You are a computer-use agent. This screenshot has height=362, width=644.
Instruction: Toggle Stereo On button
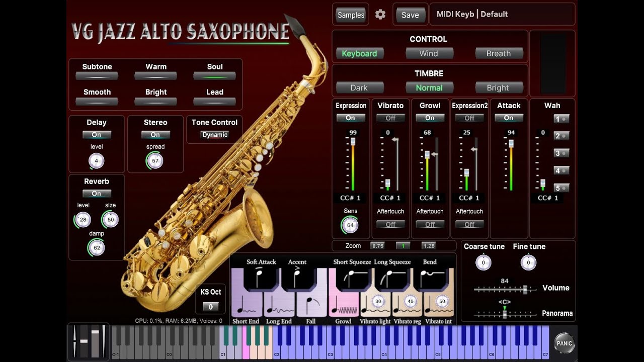[x=155, y=135]
